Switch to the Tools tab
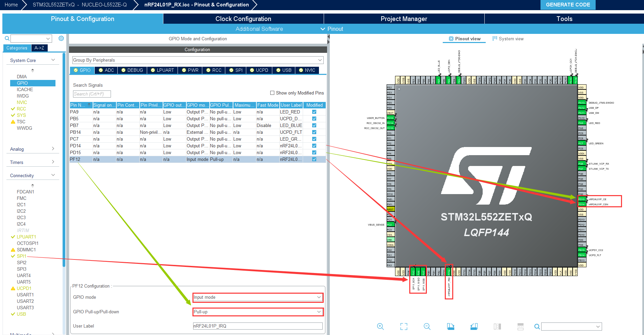The height and width of the screenshot is (335, 644). pyautogui.click(x=564, y=19)
